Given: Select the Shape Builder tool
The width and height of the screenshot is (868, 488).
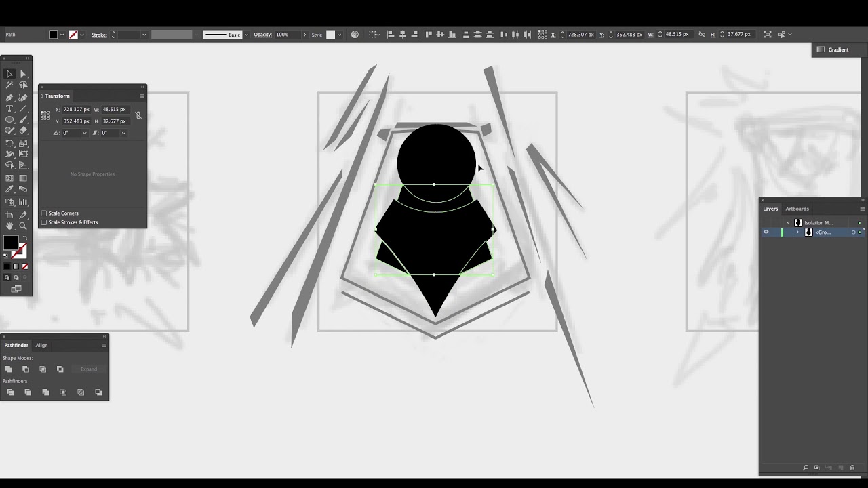Looking at the screenshot, I should tap(9, 165).
